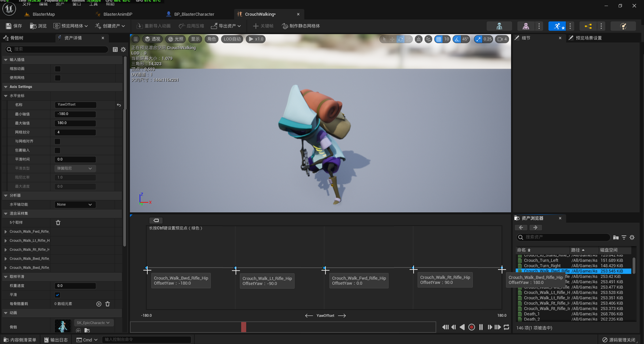This screenshot has height=344, width=644.
Task: Click the camera speed icon
Action: pyautogui.click(x=502, y=39)
